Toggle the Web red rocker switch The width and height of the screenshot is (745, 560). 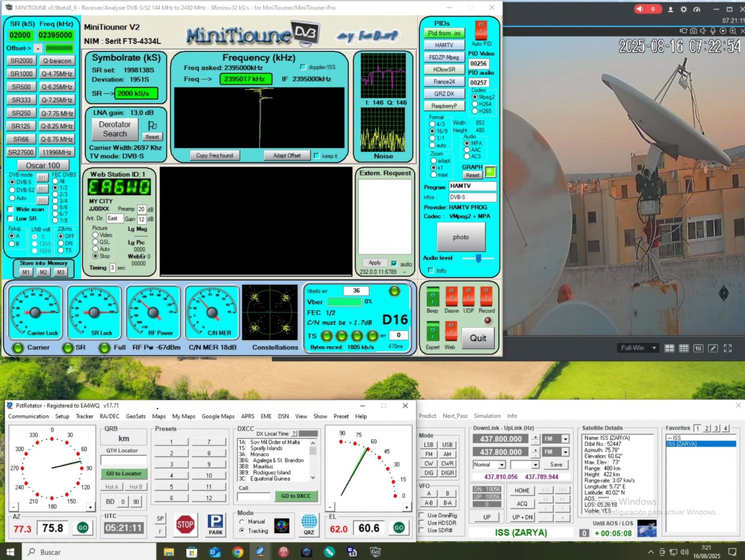click(451, 332)
